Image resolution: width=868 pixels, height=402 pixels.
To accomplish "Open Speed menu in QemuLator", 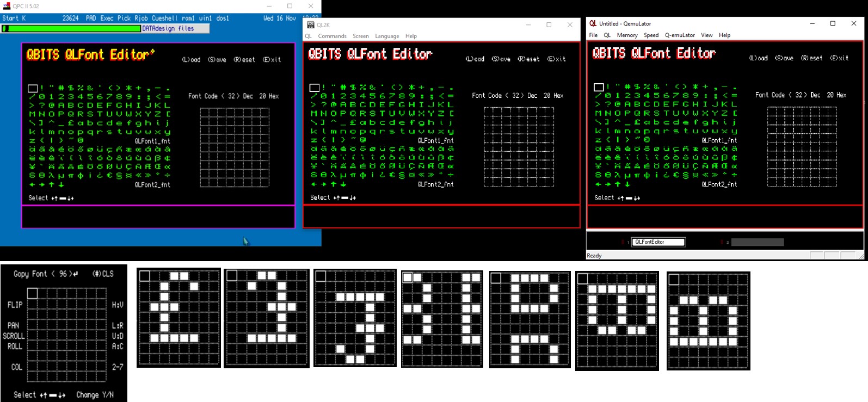I will coord(651,35).
